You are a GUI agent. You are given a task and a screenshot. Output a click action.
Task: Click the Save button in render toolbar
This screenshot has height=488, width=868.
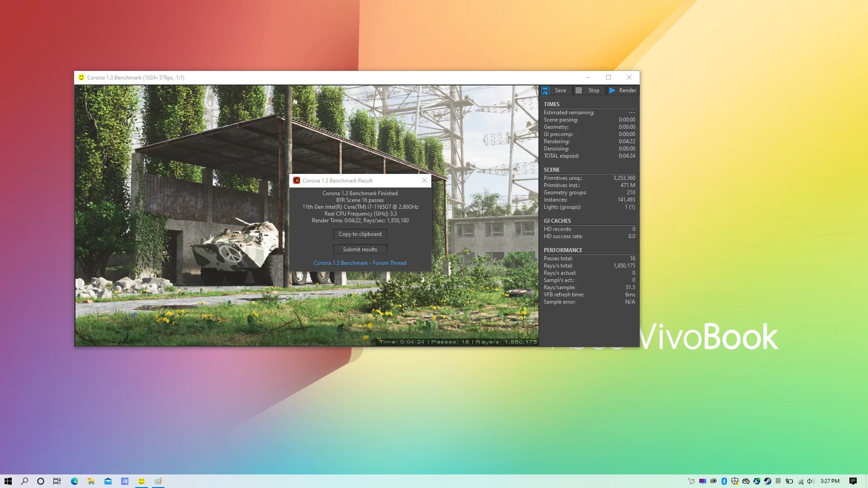click(555, 90)
